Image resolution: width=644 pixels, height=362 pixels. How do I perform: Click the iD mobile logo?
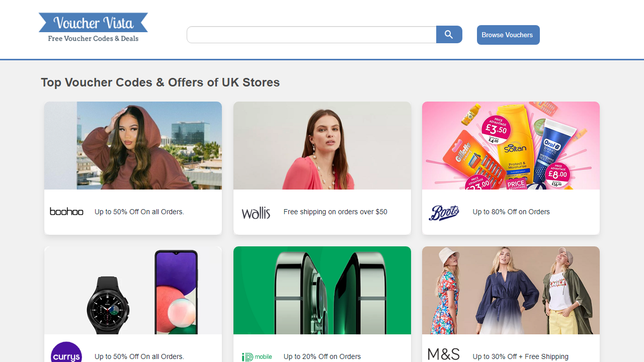(x=257, y=357)
